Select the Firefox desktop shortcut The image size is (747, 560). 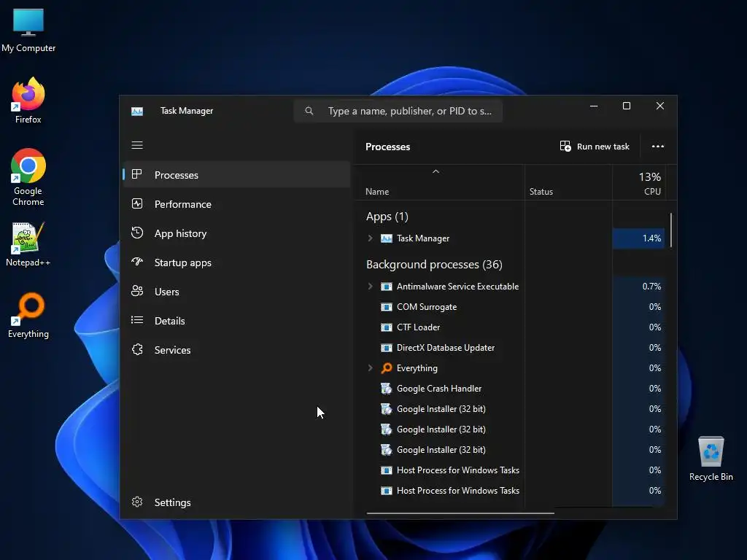pyautogui.click(x=28, y=101)
